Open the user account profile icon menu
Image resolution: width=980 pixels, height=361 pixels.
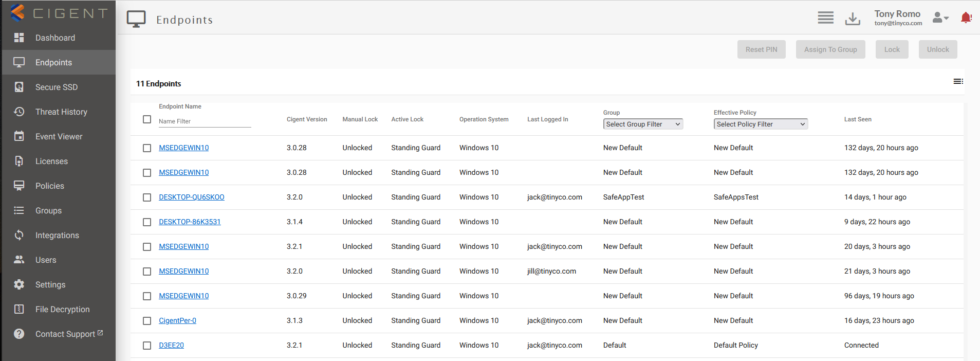point(940,18)
